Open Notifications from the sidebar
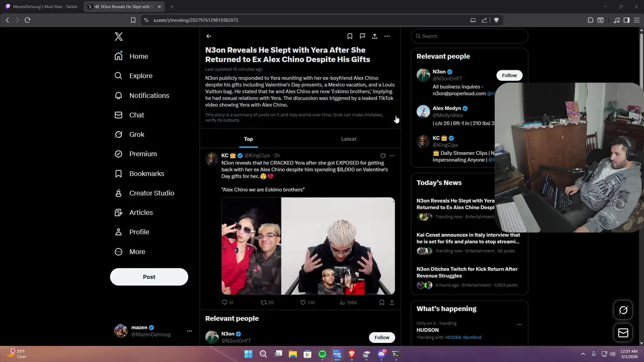The width and height of the screenshot is (644, 362). [141, 96]
